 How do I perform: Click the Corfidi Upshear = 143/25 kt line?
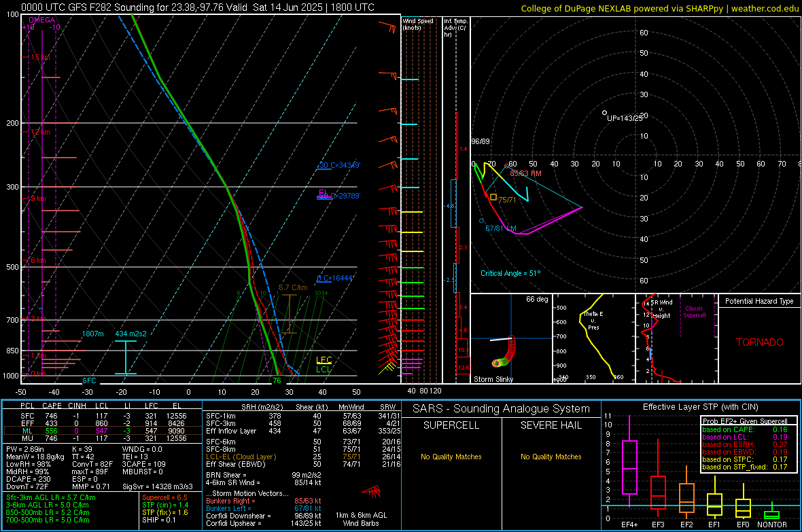click(x=264, y=523)
